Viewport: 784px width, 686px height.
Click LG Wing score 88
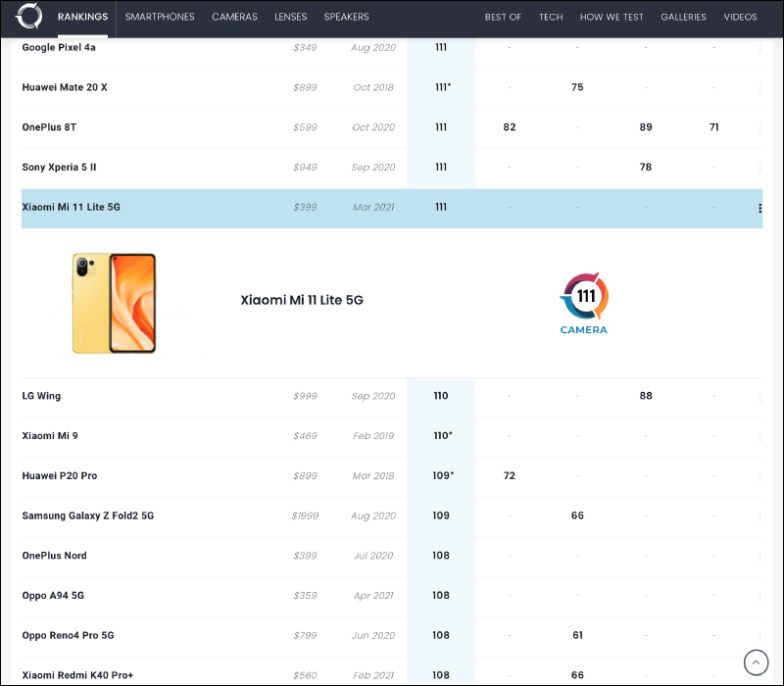pyautogui.click(x=646, y=396)
